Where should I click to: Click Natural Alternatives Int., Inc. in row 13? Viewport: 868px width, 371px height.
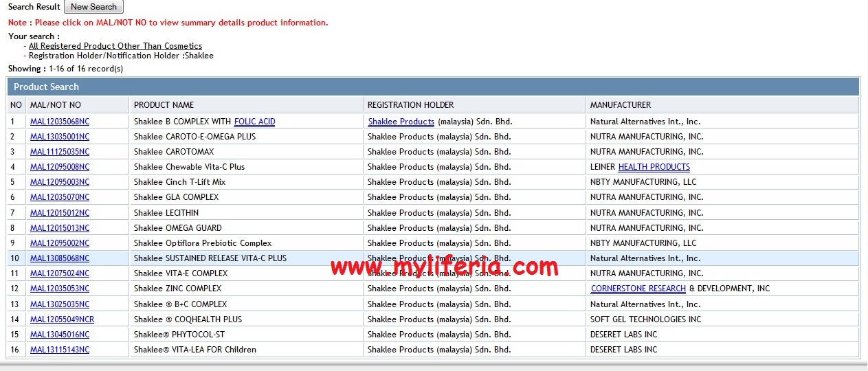tap(723, 304)
